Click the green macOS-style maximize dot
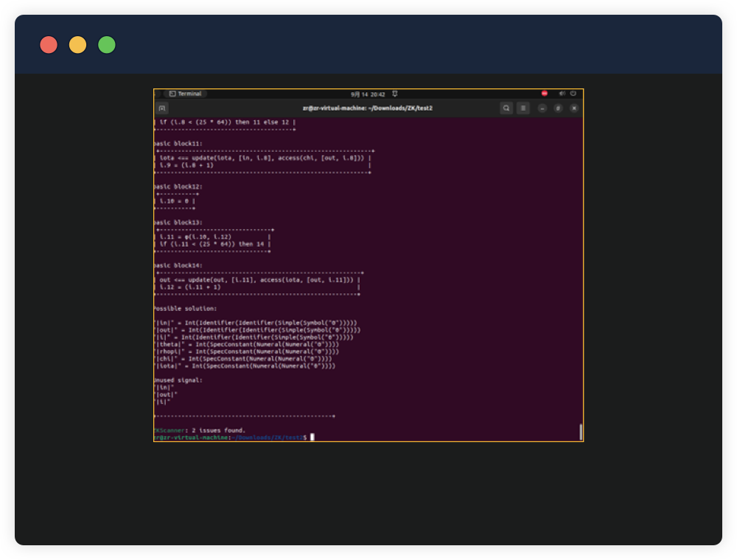This screenshot has width=737, height=560. [x=107, y=45]
